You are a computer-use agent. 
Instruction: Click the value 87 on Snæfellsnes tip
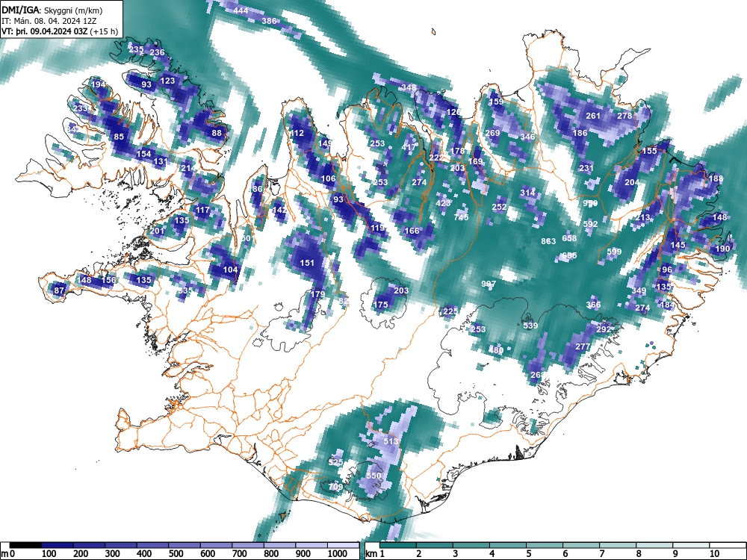point(59,290)
